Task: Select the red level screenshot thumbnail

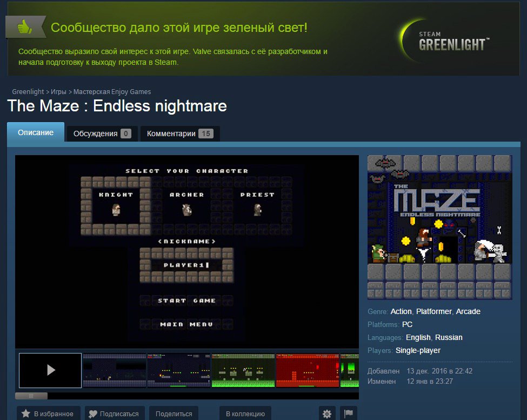Action: pyautogui.click(x=308, y=370)
